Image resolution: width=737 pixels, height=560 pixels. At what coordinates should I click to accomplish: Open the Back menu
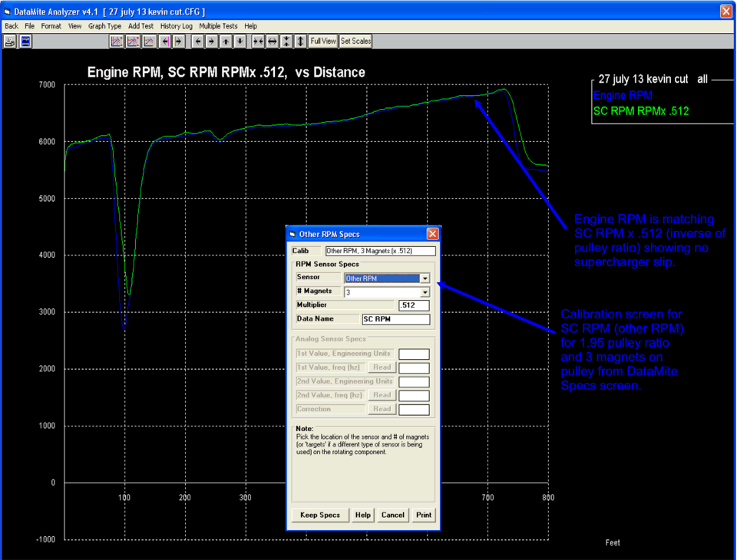click(x=12, y=26)
